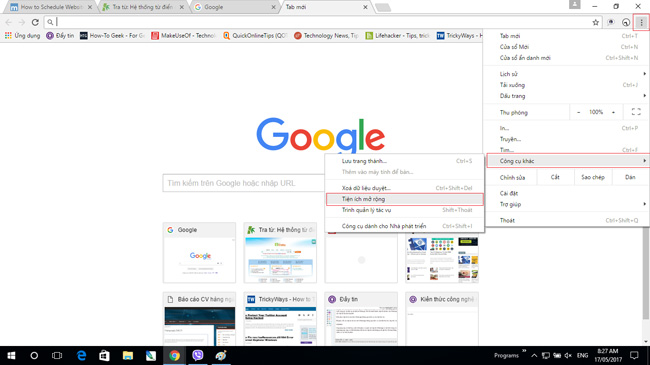This screenshot has width=650, height=365.
Task: Show hidden system tray icons
Action: click(x=534, y=355)
